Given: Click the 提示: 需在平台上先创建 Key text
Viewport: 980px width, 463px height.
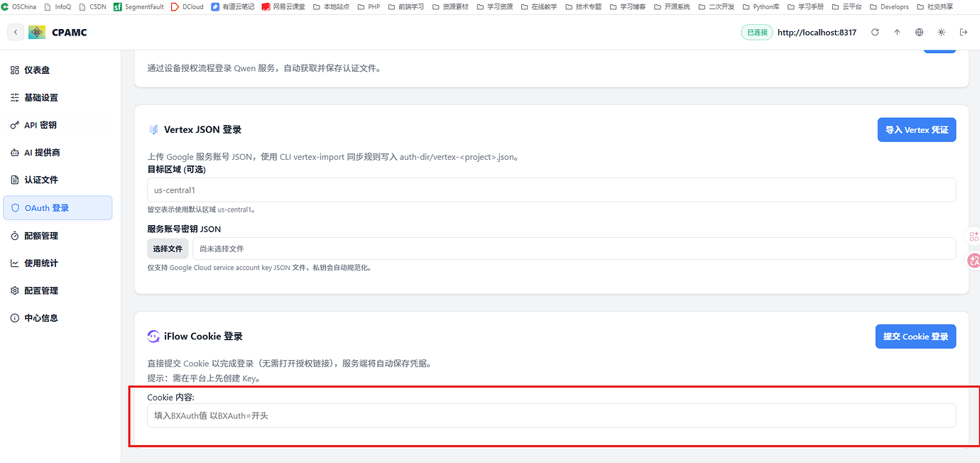Looking at the screenshot, I should (204, 378).
